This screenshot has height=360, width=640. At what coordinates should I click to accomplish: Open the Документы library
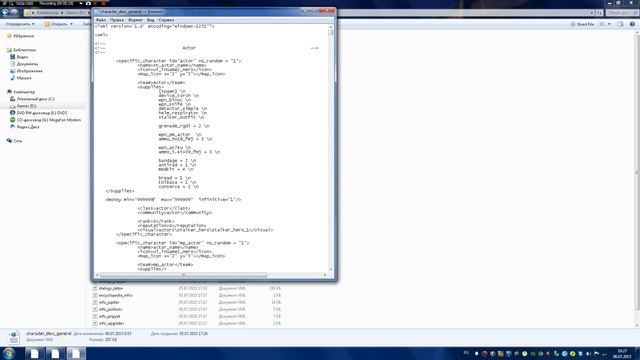[27, 64]
